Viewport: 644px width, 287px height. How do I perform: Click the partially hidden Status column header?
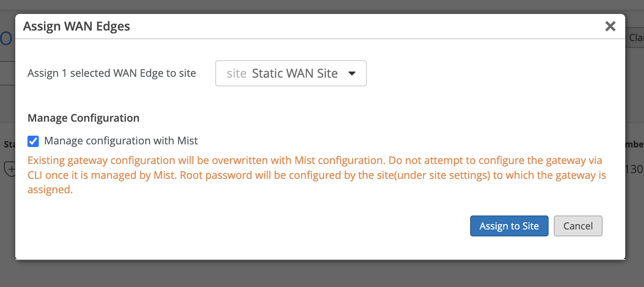[9, 144]
